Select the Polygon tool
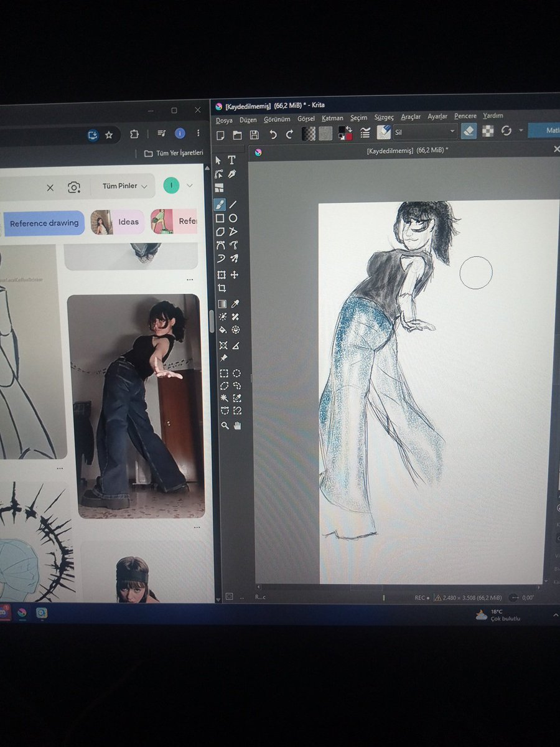This screenshot has width=560, height=747. pos(220,232)
